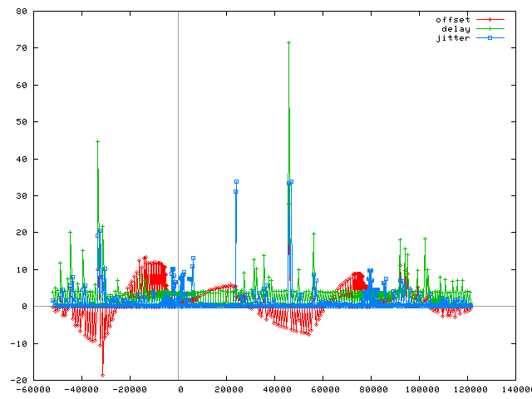Click the x-axis label 120000
Image resolution: width=532 pixels, height=399 pixels.
coord(470,390)
